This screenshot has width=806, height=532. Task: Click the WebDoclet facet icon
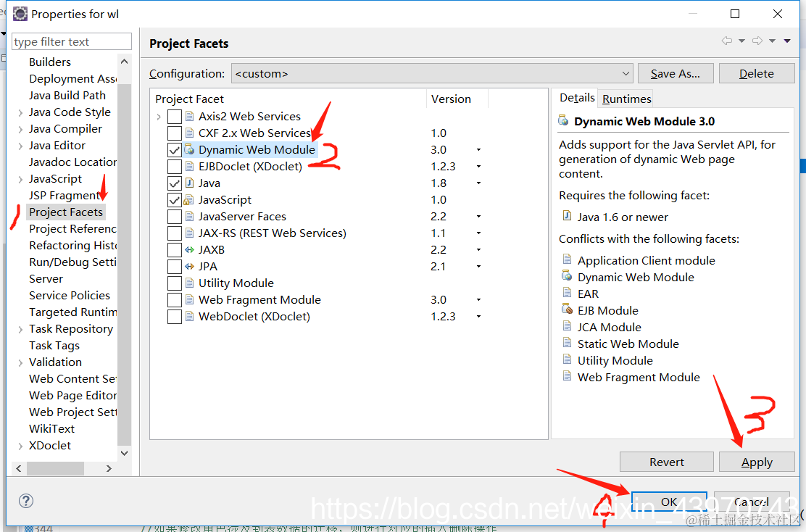click(190, 316)
